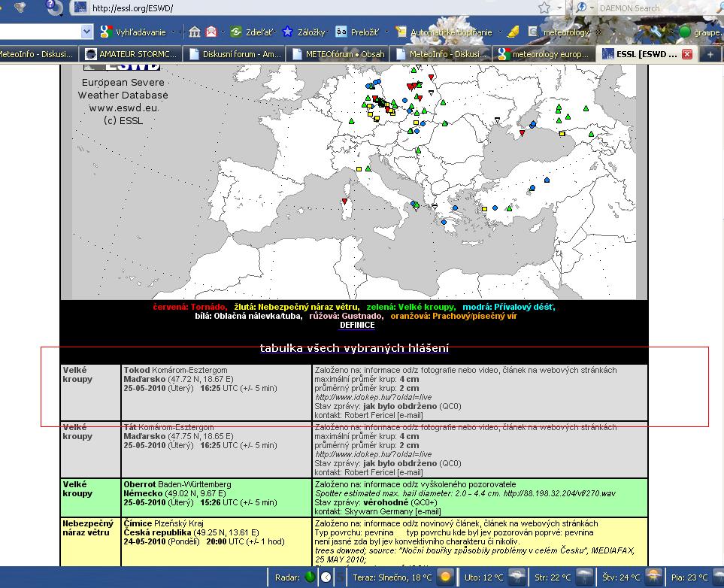This screenshot has height=588, width=724.
Task: Click Skywarn Germany e-mail link
Action: coord(428,511)
